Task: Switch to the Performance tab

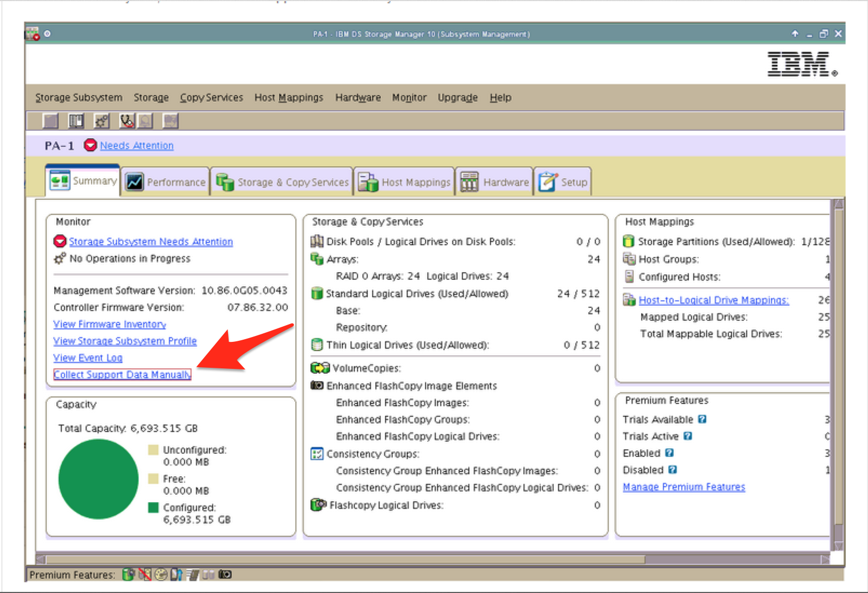Action: coord(165,182)
